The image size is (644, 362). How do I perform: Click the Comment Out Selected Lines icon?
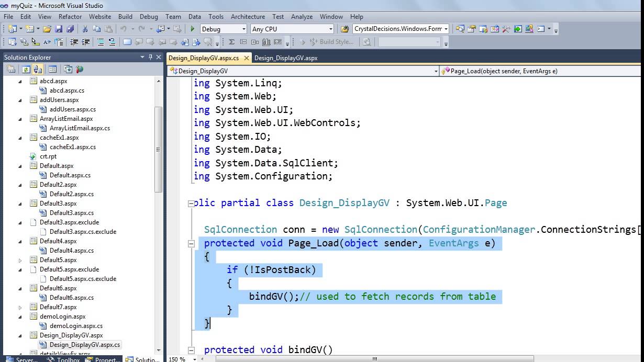pyautogui.click(x=101, y=42)
